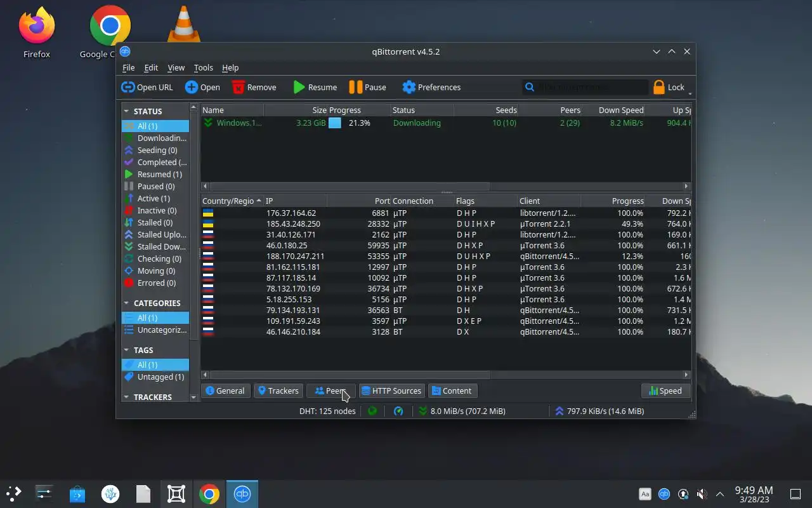The height and width of the screenshot is (508, 812).
Task: Collapse the CATEGORIES sidebar section
Action: (x=126, y=303)
